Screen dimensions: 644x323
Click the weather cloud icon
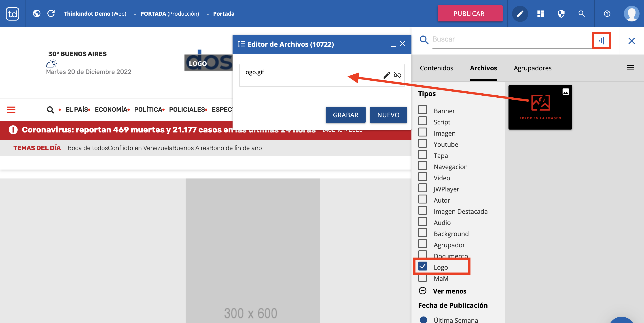pos(51,63)
